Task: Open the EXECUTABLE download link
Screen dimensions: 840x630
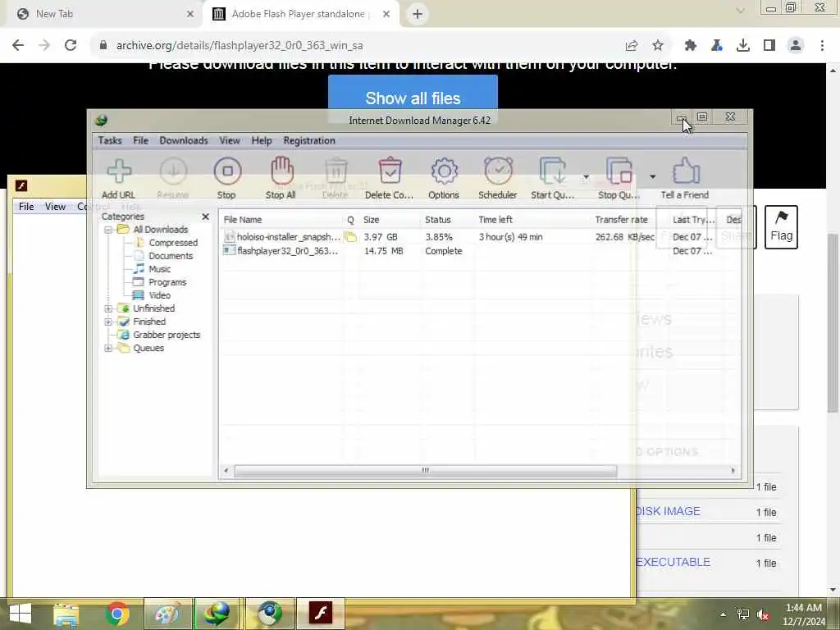Action: 673,562
